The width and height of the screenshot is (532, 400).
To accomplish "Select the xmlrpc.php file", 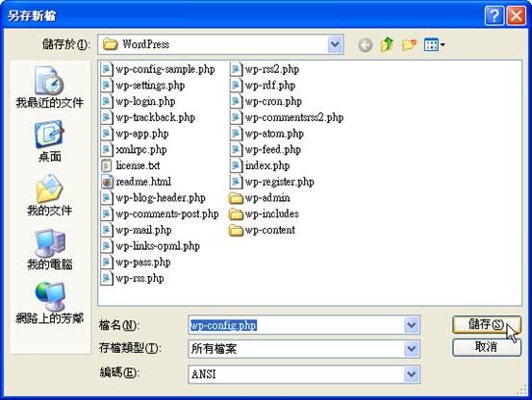I will pos(134,149).
